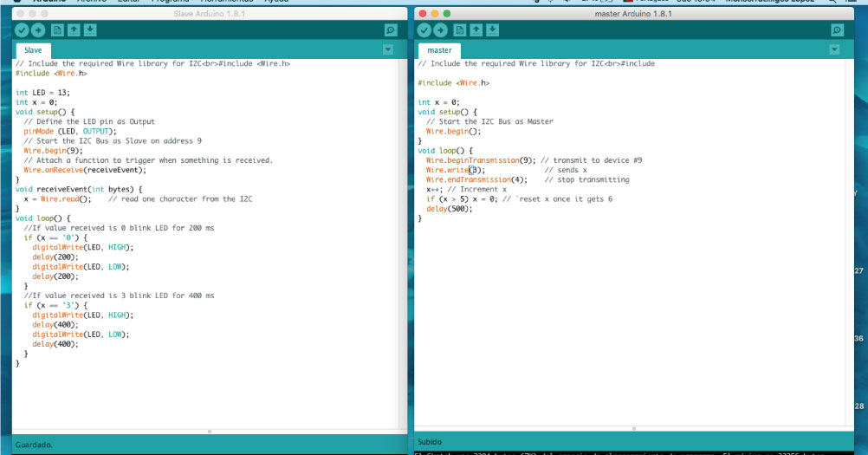Click the line "if (x == '3') {"
868x455 pixels.
point(55,306)
